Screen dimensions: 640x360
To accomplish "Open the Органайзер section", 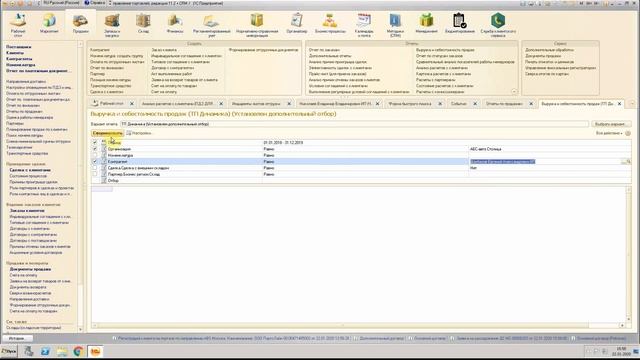I will pyautogui.click(x=297, y=23).
